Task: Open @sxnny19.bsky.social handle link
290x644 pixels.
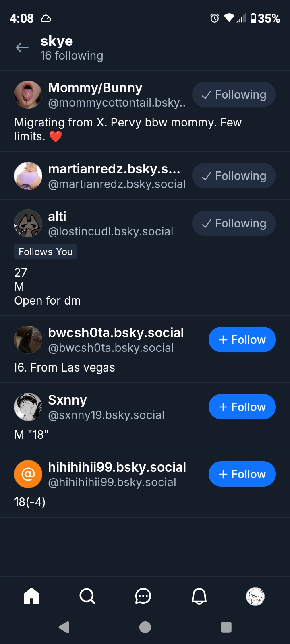Action: coord(106,415)
